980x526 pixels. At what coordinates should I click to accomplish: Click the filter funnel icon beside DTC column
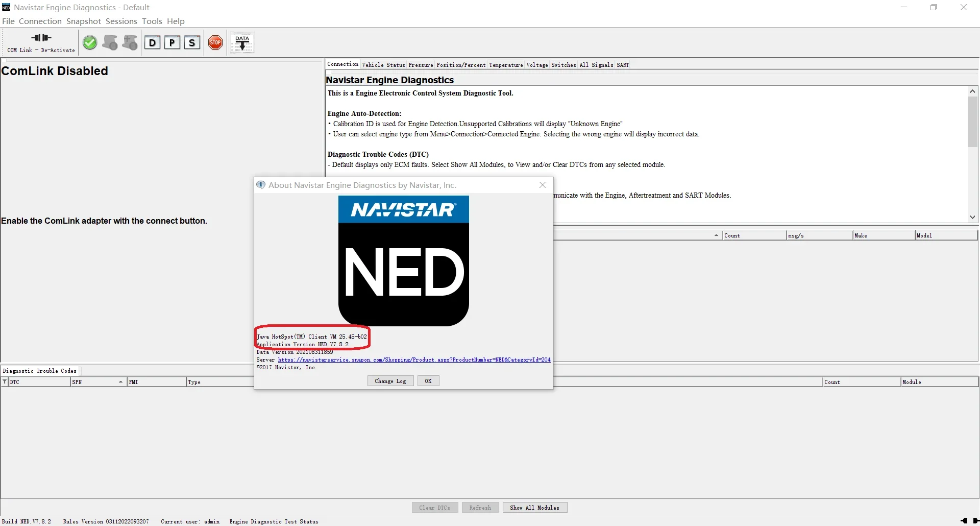[x=5, y=382]
